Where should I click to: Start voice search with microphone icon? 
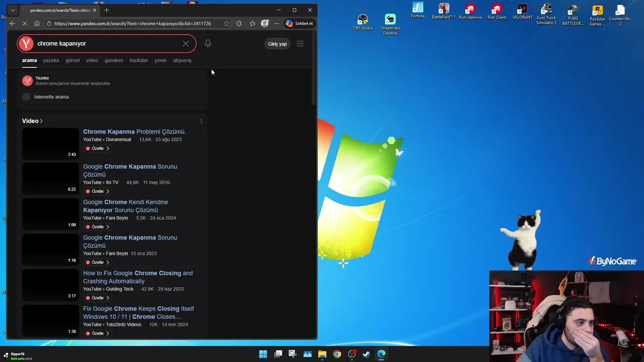pos(208,44)
